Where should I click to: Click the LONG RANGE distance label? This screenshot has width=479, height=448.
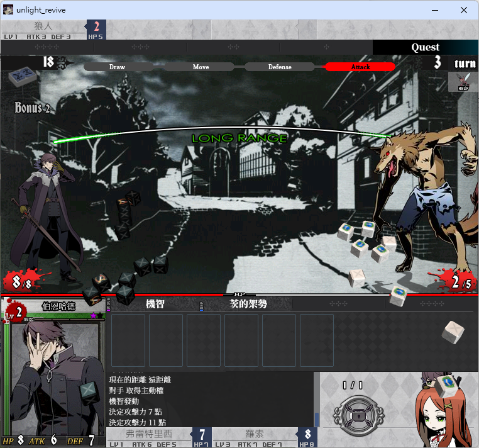[239, 138]
